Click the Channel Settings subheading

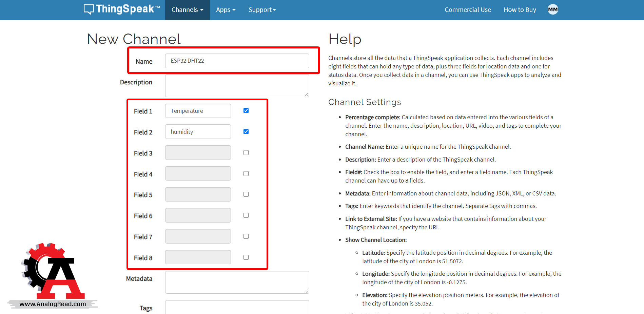[365, 102]
